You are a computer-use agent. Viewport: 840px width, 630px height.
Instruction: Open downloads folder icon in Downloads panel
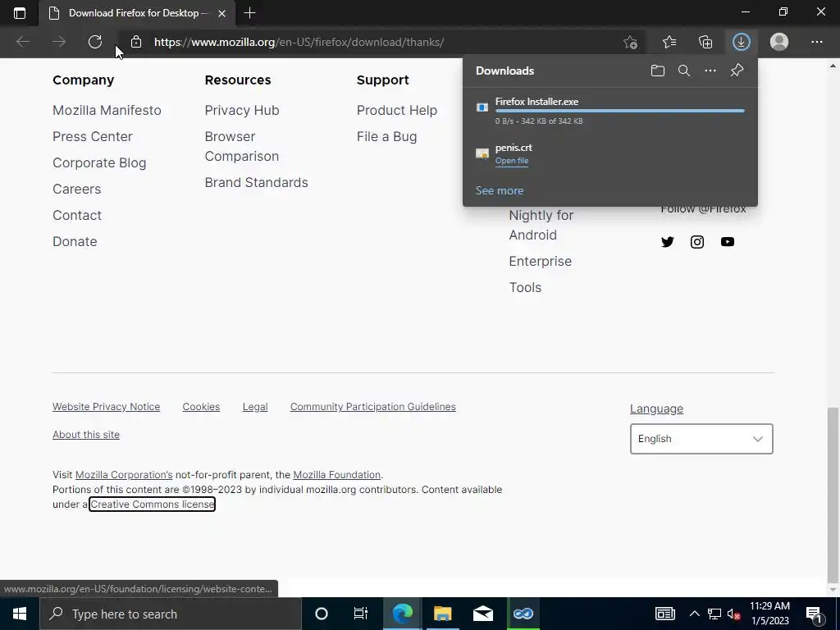[658, 71]
